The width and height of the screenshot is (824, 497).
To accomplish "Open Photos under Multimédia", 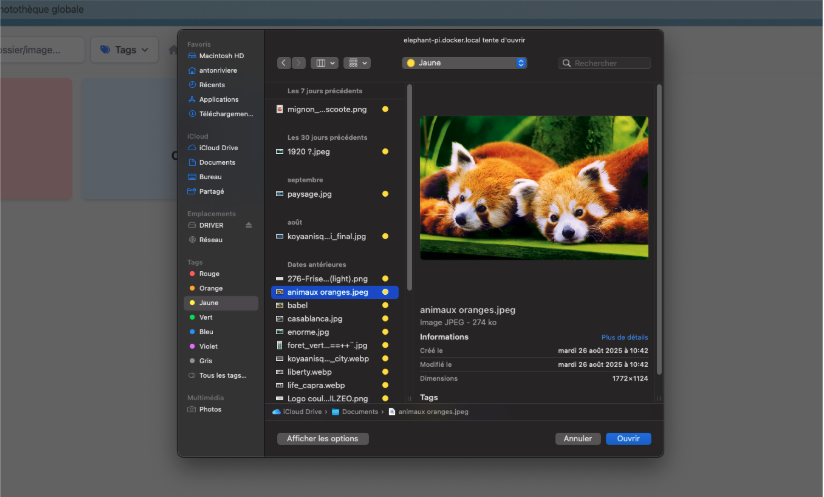I will click(209, 409).
